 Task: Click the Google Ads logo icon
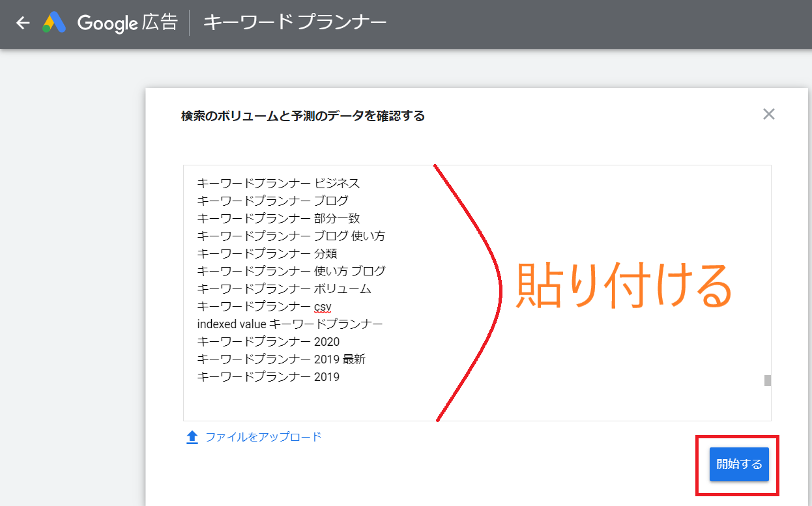pos(55,23)
